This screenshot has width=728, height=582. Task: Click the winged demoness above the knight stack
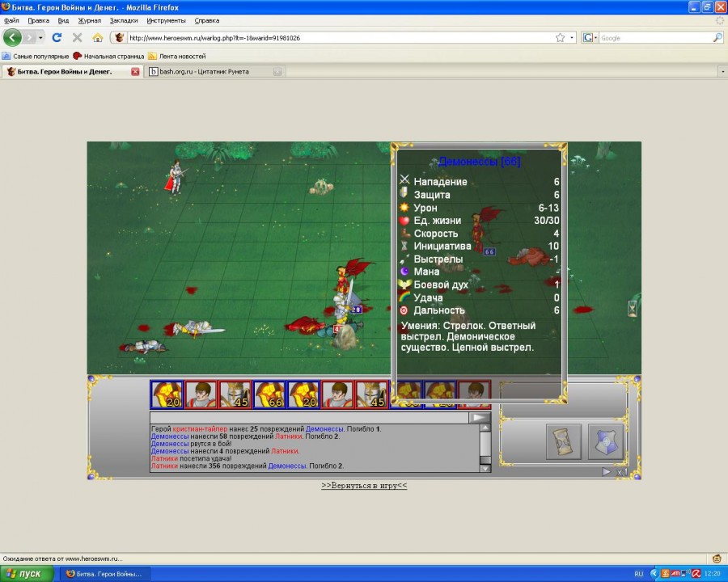pyautogui.click(x=353, y=273)
